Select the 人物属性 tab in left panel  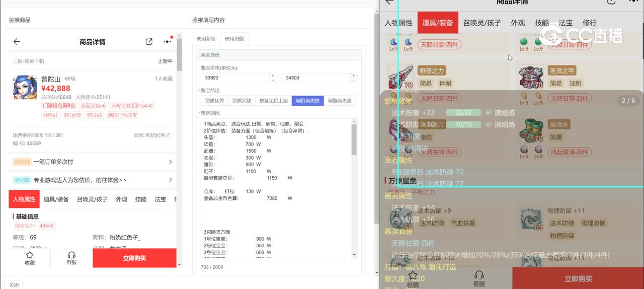24,199
